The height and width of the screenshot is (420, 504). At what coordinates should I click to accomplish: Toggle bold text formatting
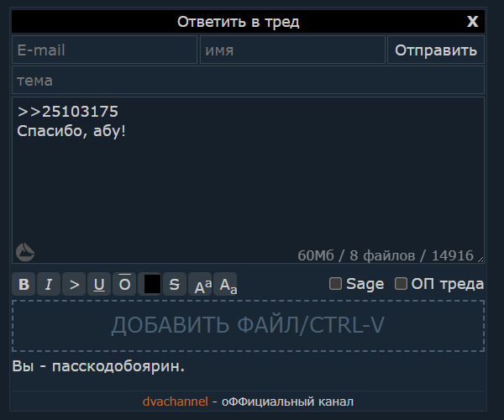24,284
